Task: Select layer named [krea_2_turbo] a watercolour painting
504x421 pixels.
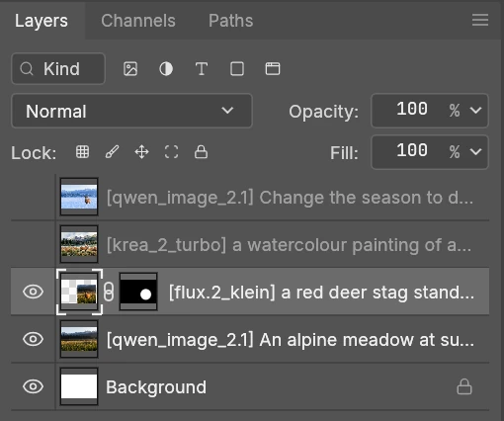Action: coord(290,245)
